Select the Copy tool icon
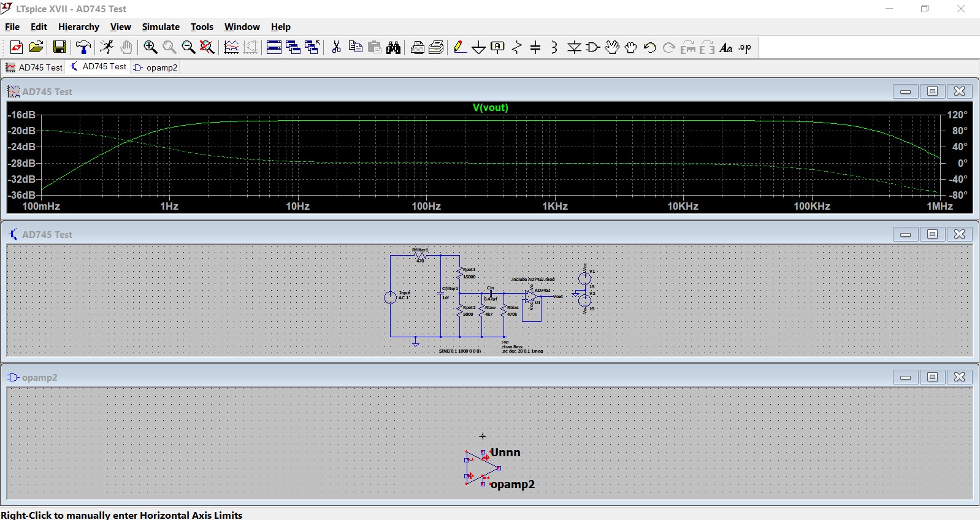The image size is (980, 520). tap(355, 47)
